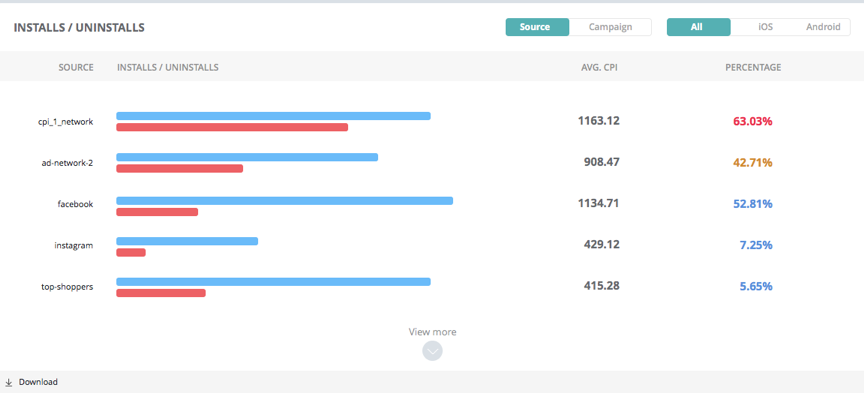This screenshot has height=393, width=864.
Task: Click the AVG. CPI column header
Action: click(600, 67)
